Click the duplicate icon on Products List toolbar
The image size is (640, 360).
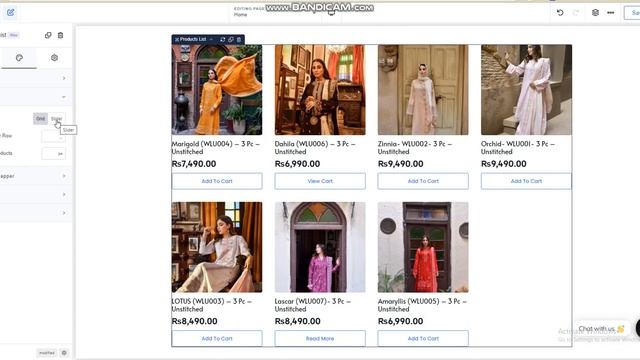(231, 39)
